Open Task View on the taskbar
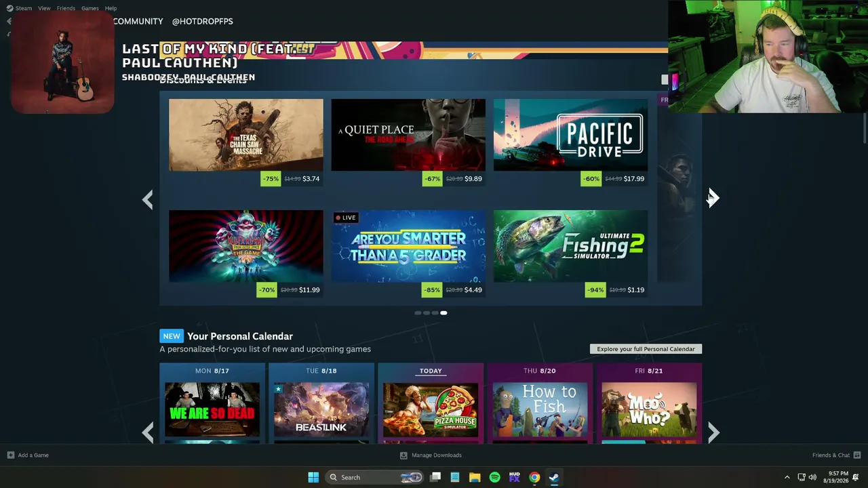Viewport: 868px width, 488px height. click(x=435, y=477)
